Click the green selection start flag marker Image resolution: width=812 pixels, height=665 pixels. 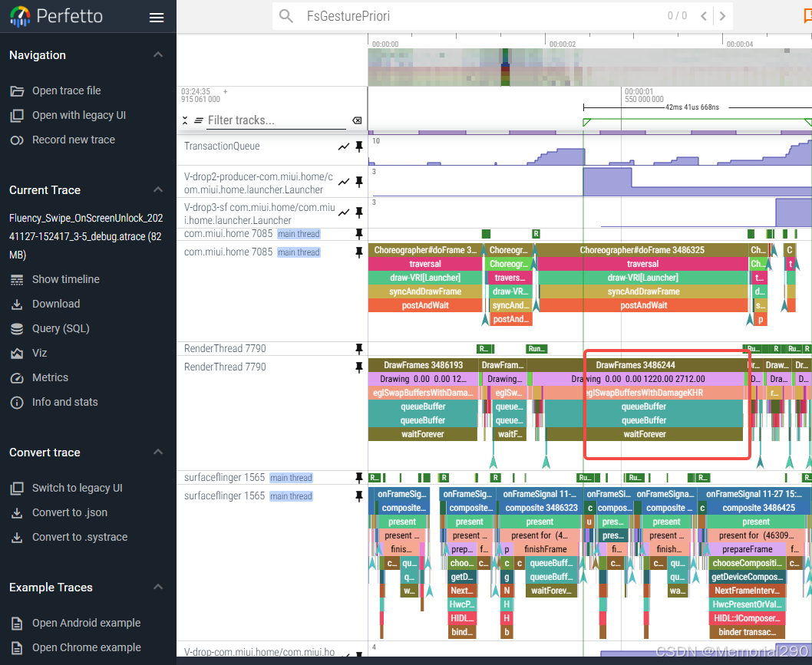tap(586, 122)
